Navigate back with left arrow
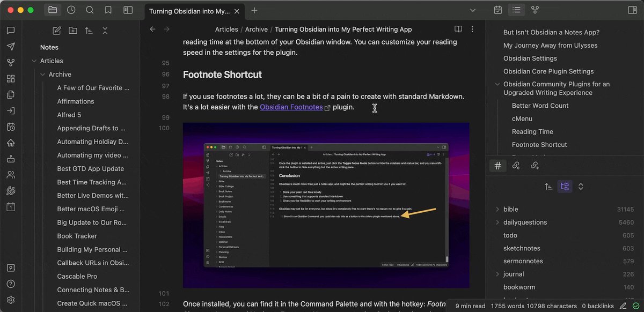Image resolution: width=644 pixels, height=312 pixels. coord(152,29)
